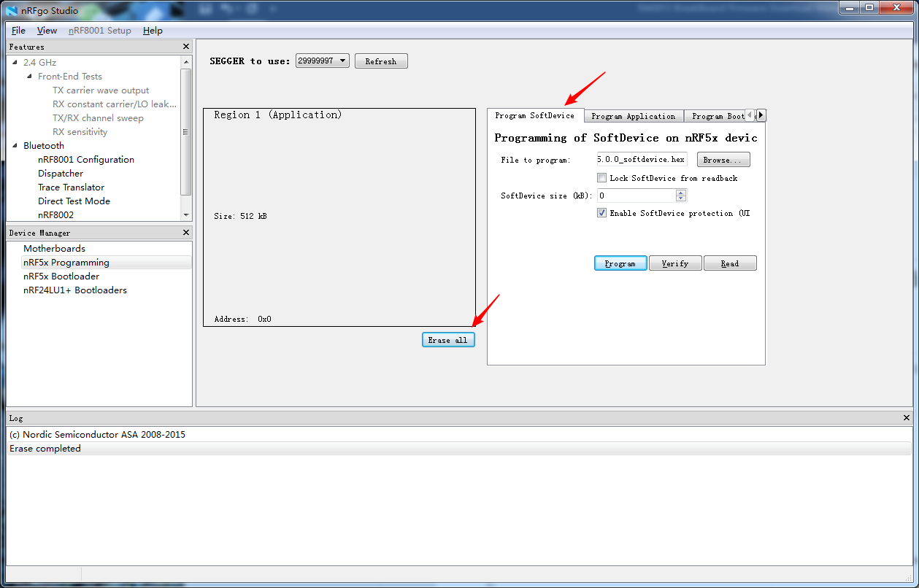Close the Log panel

907,418
